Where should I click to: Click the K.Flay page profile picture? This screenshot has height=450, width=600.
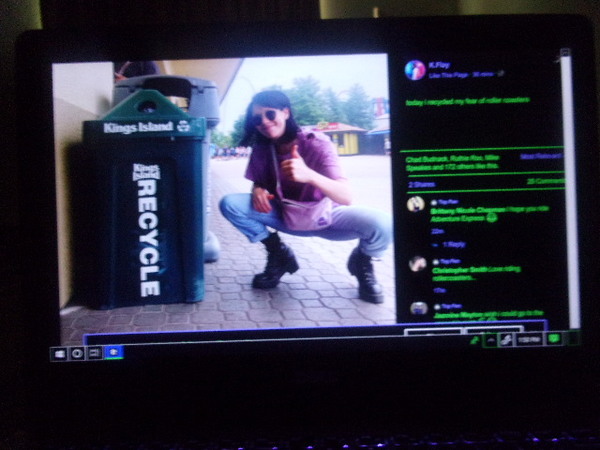(x=414, y=69)
